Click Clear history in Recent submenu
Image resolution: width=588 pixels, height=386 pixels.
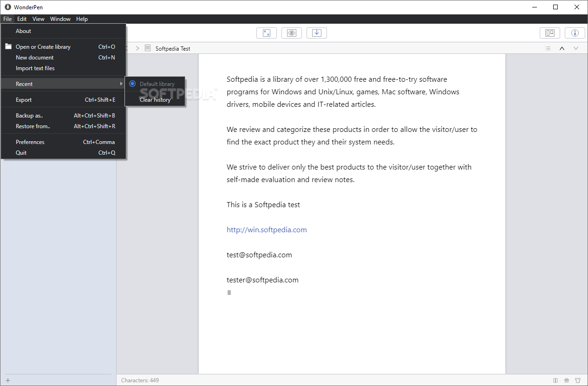click(155, 100)
